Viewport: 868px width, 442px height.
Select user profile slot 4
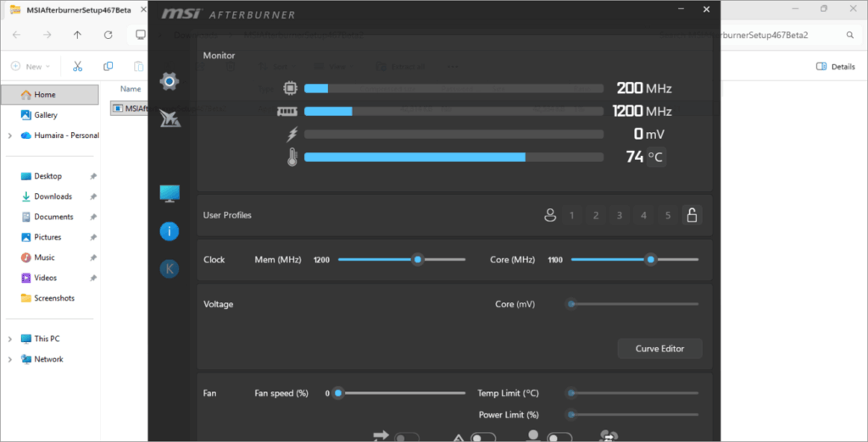[643, 215]
